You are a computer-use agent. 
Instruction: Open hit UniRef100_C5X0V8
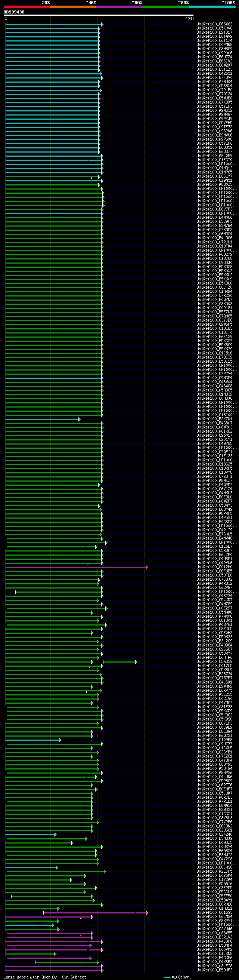click(214, 28)
